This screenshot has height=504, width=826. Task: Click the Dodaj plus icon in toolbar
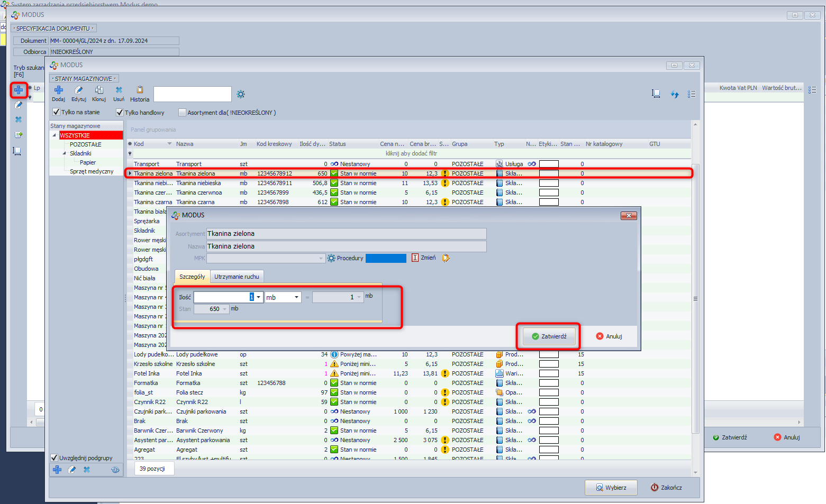tap(58, 90)
